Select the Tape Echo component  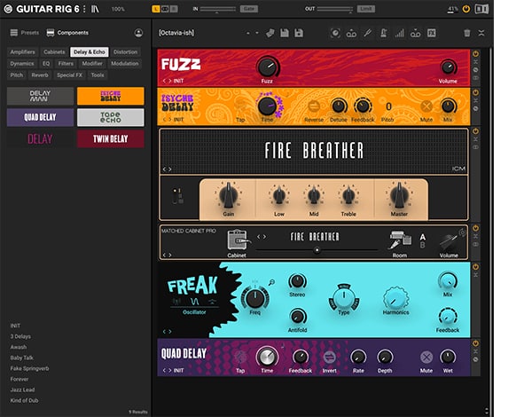(110, 117)
